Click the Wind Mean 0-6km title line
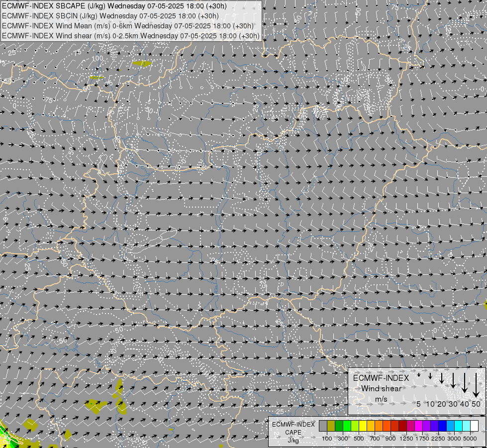This screenshot has height=448, width=487. point(128,26)
